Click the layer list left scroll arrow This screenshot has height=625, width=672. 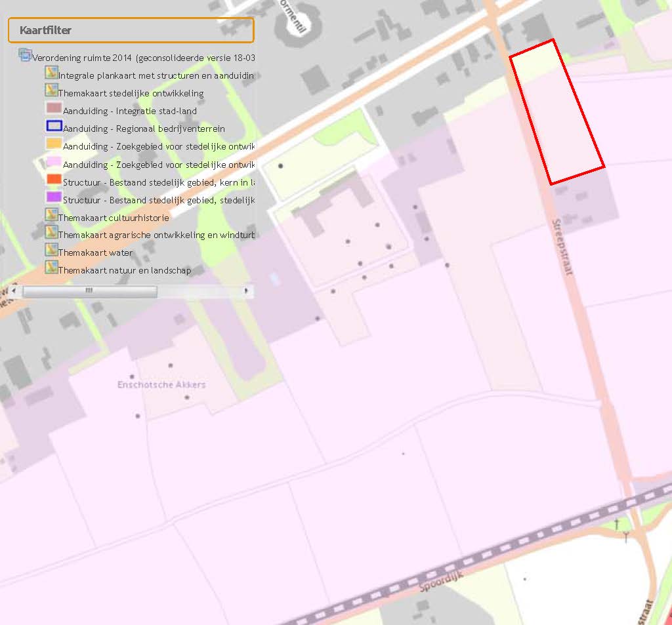click(x=14, y=291)
